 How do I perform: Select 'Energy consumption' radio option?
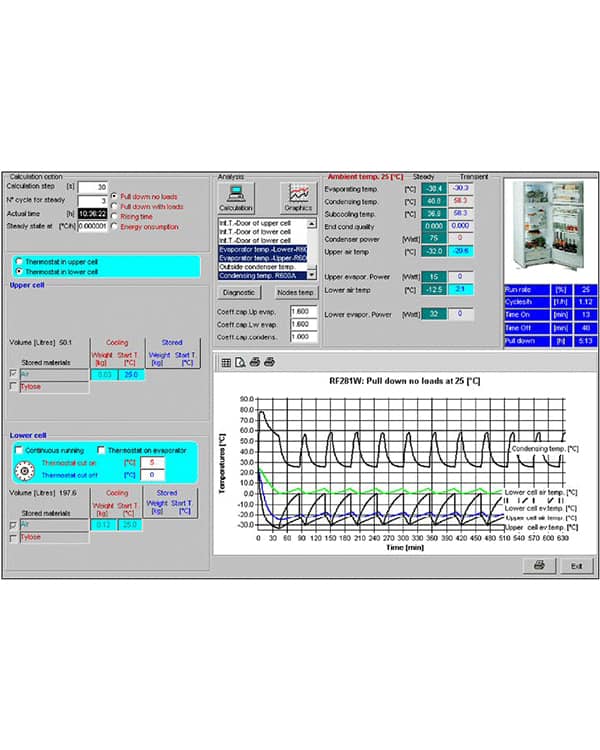pos(116,226)
